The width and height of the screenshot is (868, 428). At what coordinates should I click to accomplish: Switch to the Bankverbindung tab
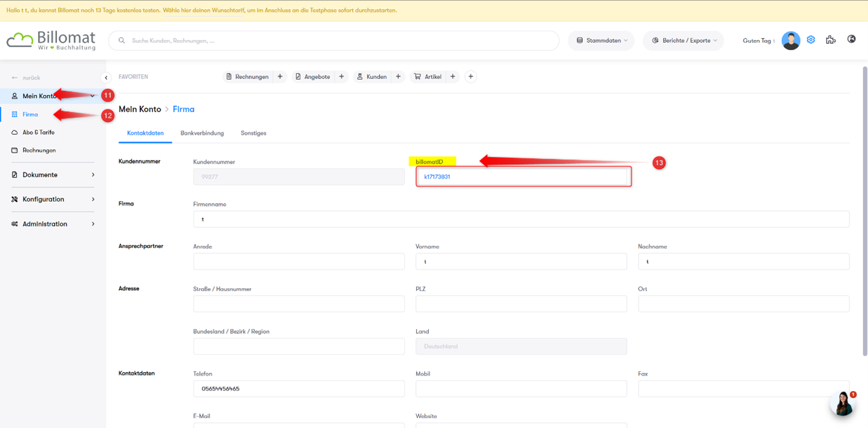[x=202, y=133]
